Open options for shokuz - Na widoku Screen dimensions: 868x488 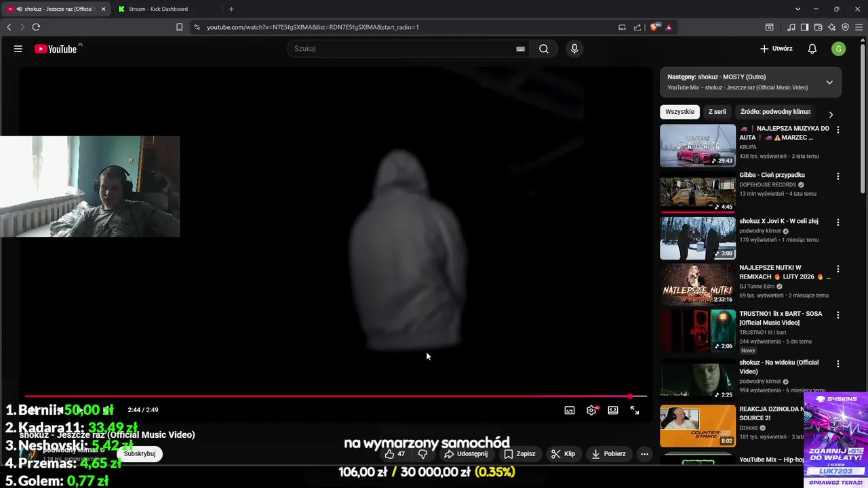(837, 364)
